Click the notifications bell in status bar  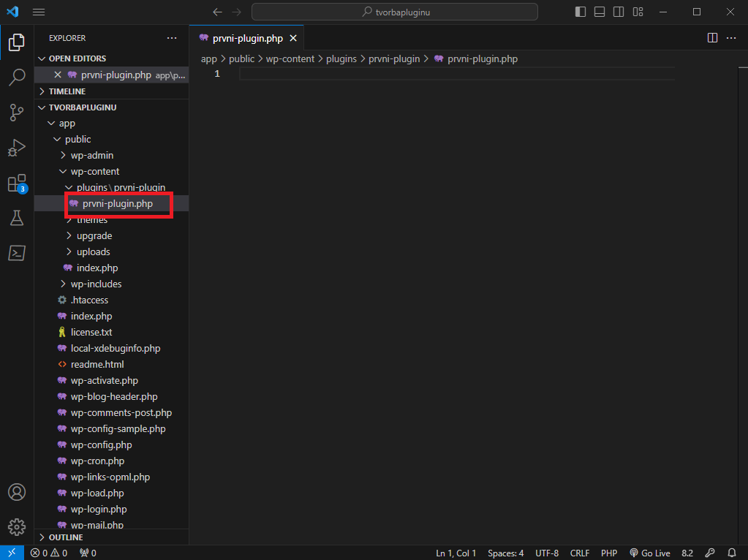(731, 553)
